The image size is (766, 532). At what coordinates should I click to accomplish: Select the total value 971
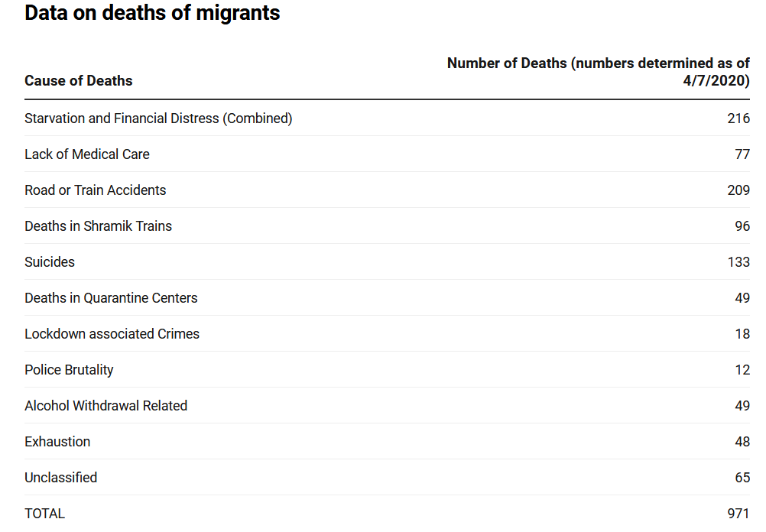[738, 514]
